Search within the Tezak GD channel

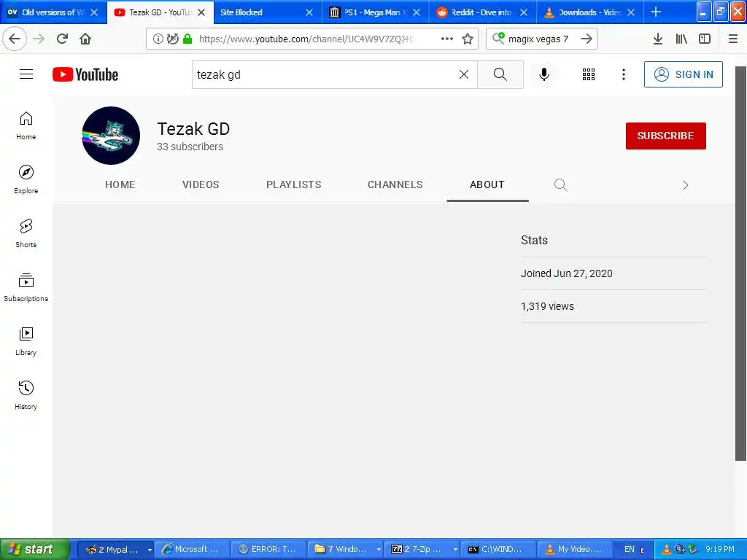click(561, 184)
